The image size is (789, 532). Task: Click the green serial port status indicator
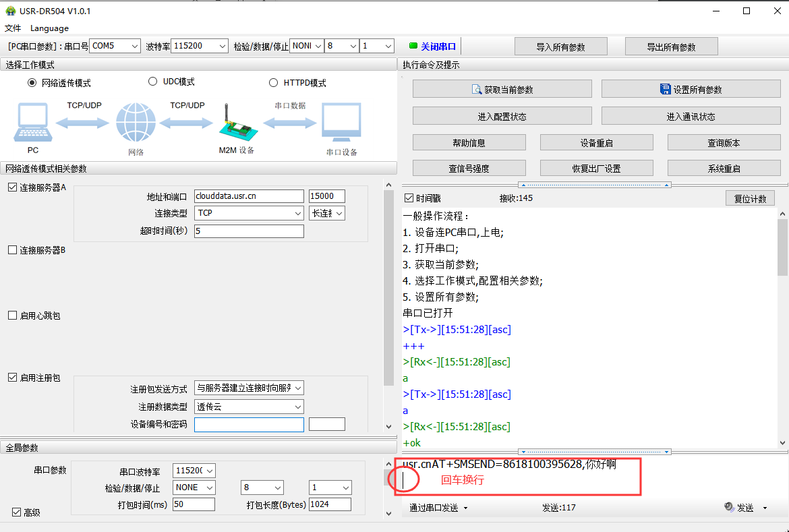coord(413,47)
